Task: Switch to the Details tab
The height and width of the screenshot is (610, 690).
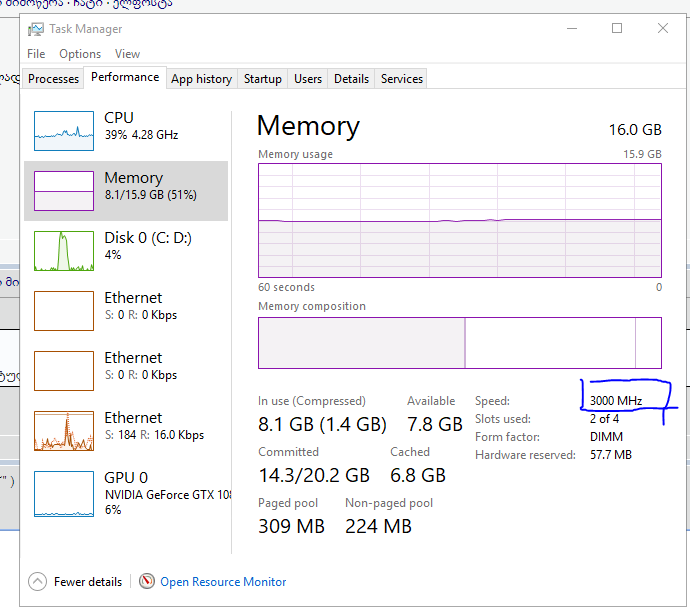Action: (351, 79)
